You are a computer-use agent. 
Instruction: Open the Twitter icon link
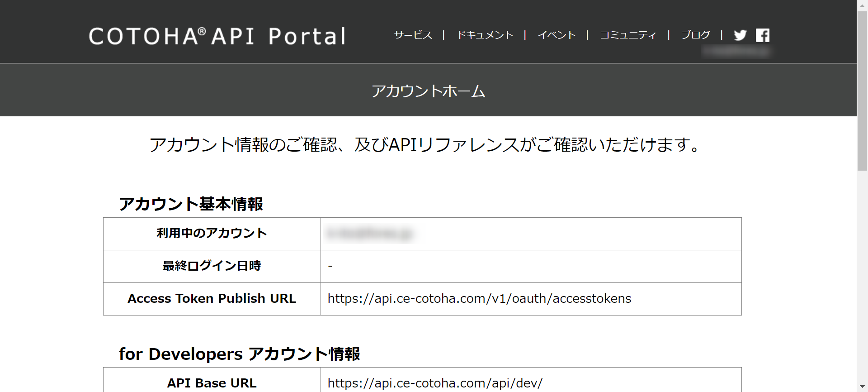coord(740,35)
